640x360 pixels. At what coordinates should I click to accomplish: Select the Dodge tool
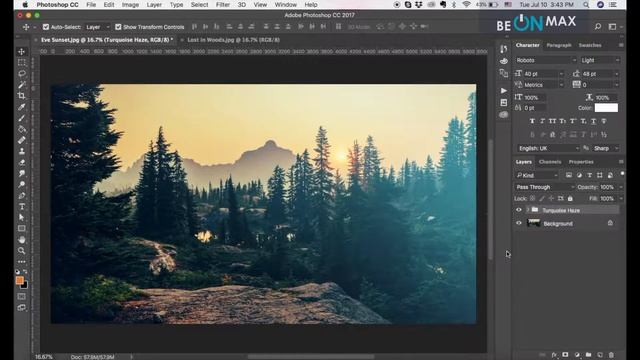(x=22, y=184)
